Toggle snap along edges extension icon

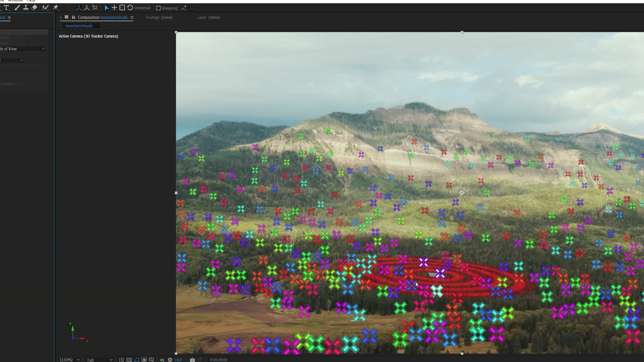click(x=184, y=8)
